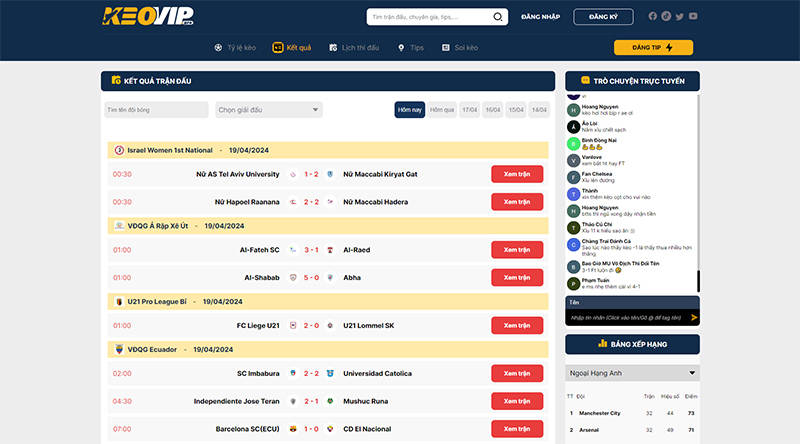Click Đăng Tip button
The height and width of the screenshot is (444, 800).
coord(653,47)
